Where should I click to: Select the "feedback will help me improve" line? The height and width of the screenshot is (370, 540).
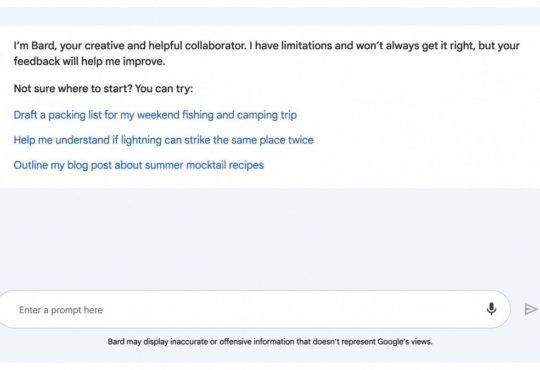point(90,61)
